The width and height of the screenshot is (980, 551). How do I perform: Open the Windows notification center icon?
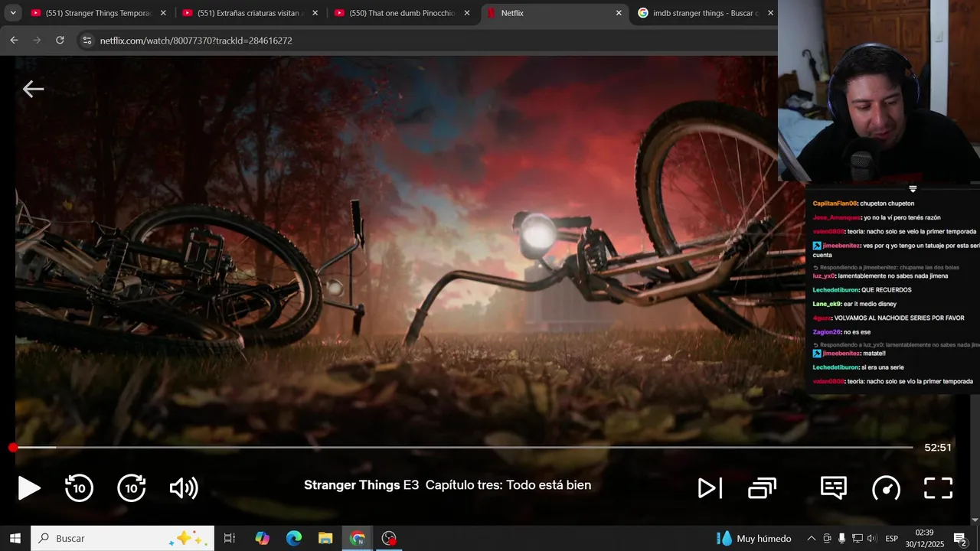pos(960,539)
